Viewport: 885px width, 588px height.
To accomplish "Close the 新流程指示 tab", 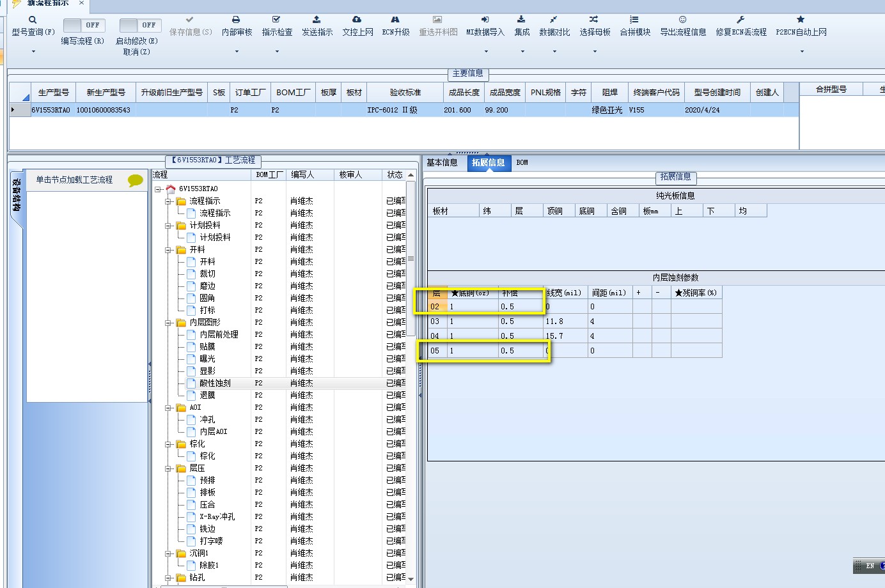I will [81, 3].
